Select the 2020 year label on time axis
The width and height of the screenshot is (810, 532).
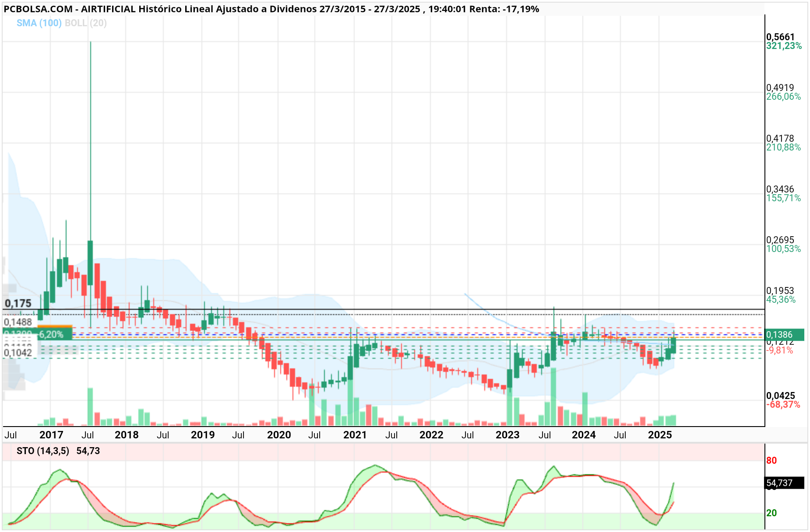tap(279, 434)
